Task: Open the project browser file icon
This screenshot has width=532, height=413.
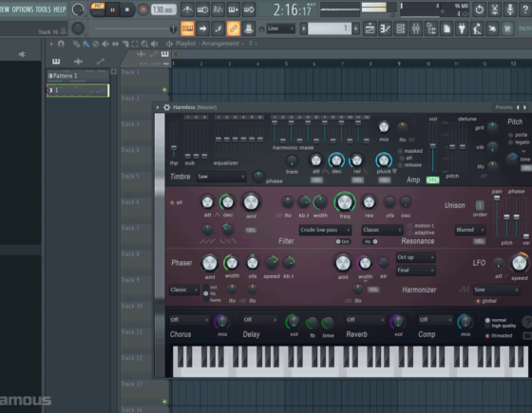Action: [446, 28]
